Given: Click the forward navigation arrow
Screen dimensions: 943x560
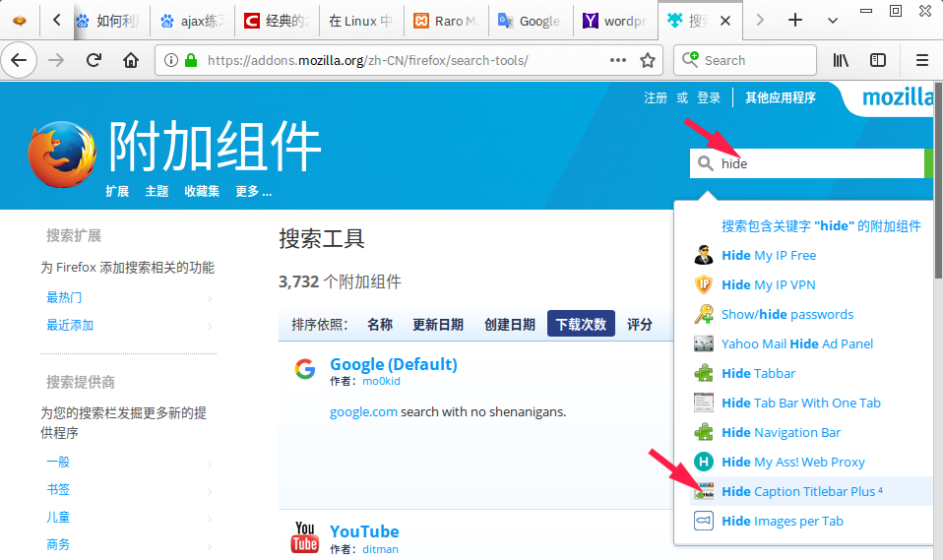Looking at the screenshot, I should coord(56,60).
